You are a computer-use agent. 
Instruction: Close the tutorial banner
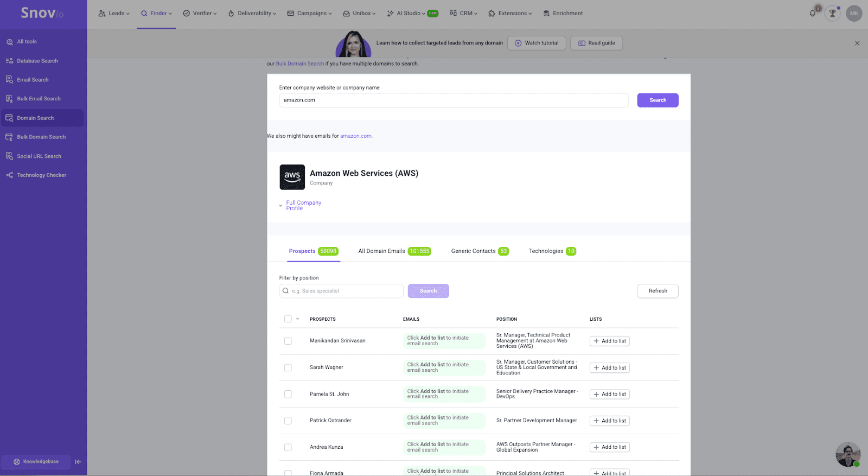pyautogui.click(x=857, y=43)
